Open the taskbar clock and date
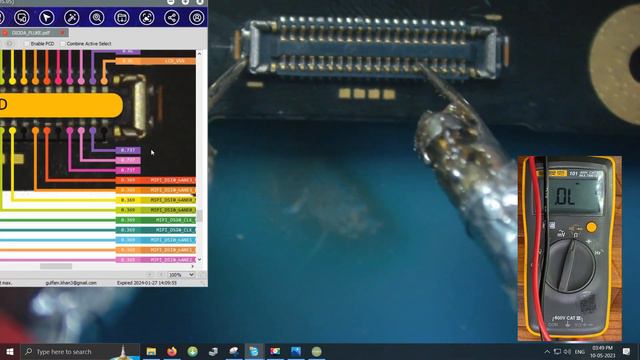The image size is (640, 360). click(x=602, y=351)
